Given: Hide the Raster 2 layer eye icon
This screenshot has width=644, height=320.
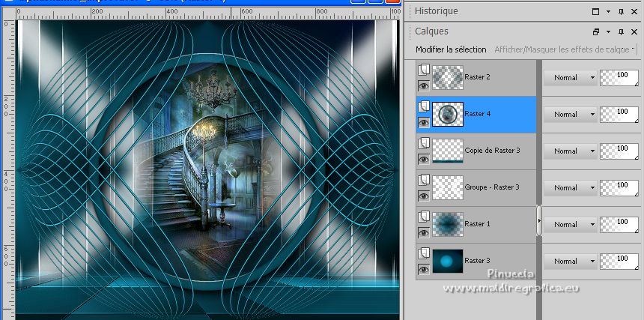Looking at the screenshot, I should pyautogui.click(x=424, y=85).
